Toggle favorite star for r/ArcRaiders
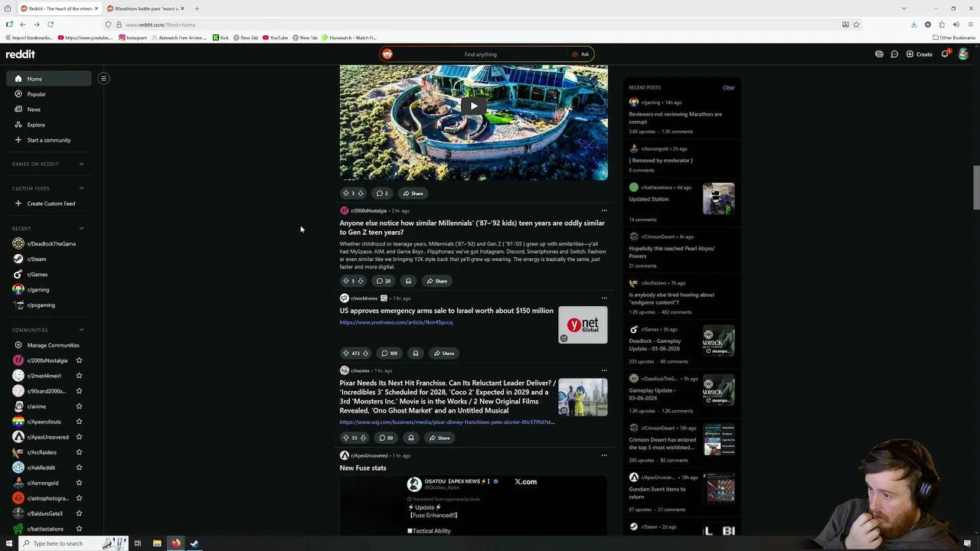This screenshot has width=980, height=551. (79, 452)
